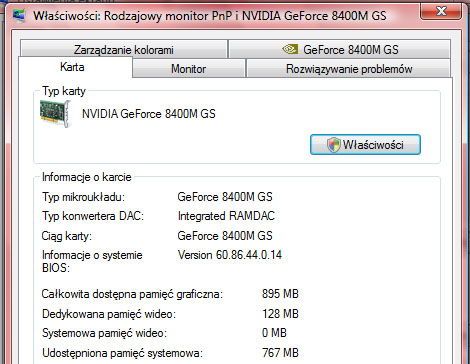The image size is (470, 364).
Task: Click Informacje o systemie BIOS label
Action: [92, 261]
